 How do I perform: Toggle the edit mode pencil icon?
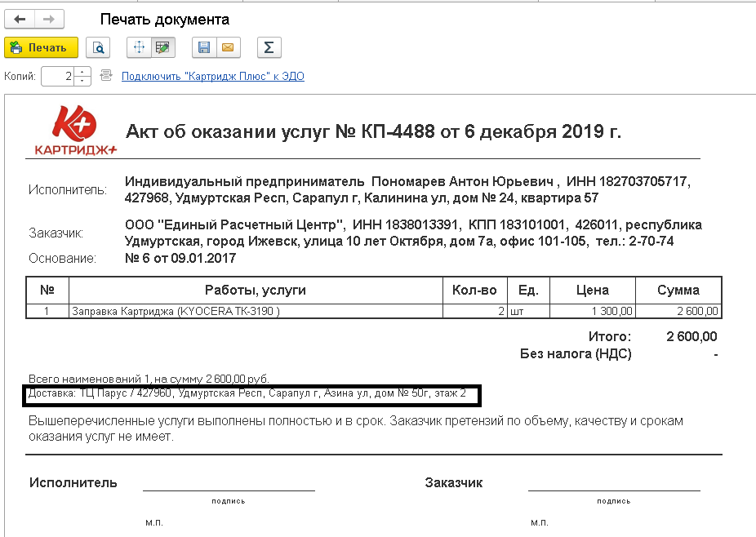[162, 48]
